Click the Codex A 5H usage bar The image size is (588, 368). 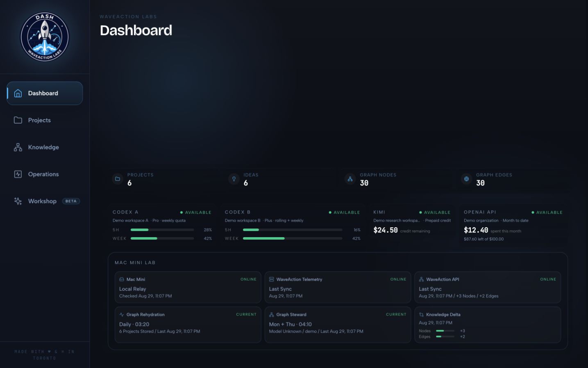tap(162, 230)
